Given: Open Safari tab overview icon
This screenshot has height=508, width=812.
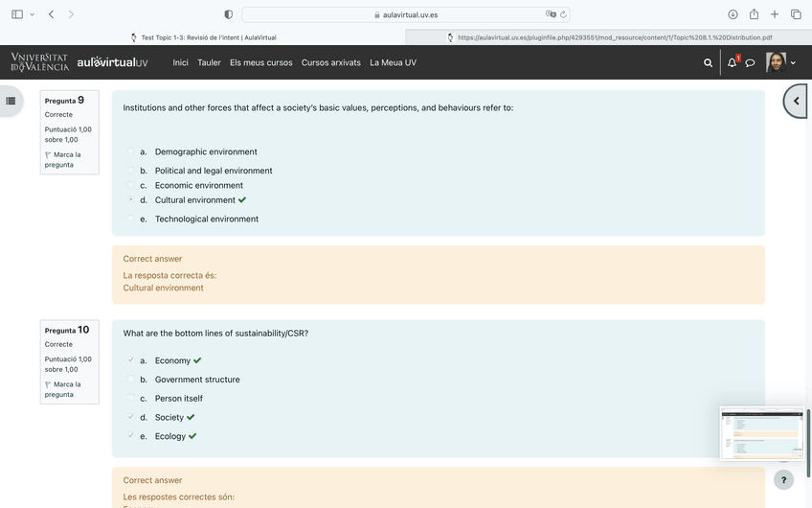Looking at the screenshot, I should point(796,14).
